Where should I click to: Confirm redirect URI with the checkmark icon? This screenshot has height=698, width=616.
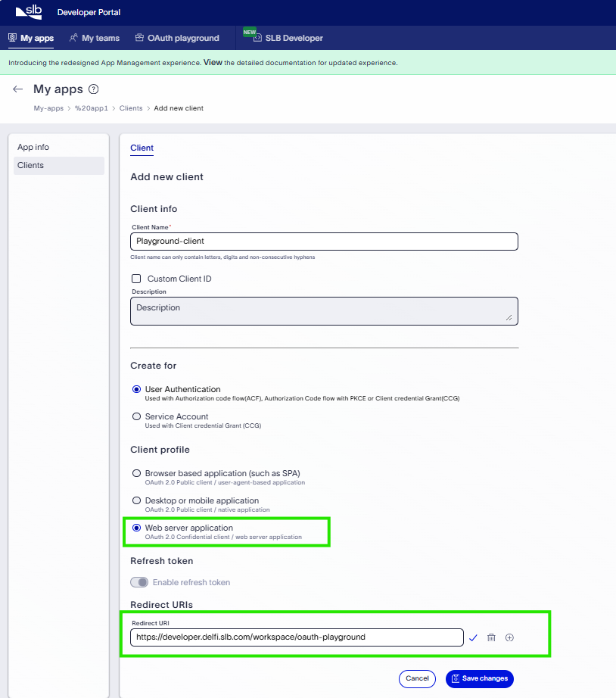click(473, 637)
